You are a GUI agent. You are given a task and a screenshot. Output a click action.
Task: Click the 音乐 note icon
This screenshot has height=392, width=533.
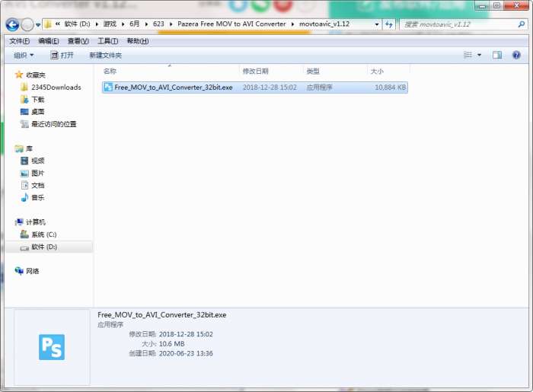(24, 197)
